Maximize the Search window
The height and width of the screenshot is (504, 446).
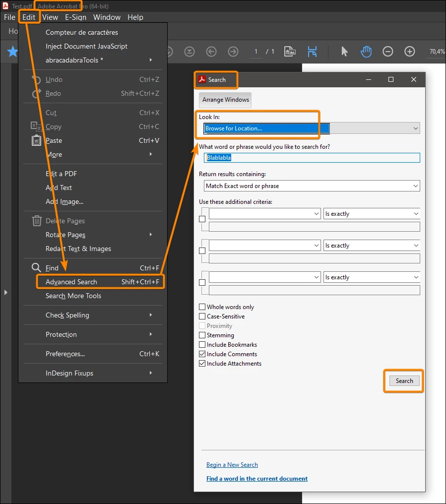click(x=391, y=79)
